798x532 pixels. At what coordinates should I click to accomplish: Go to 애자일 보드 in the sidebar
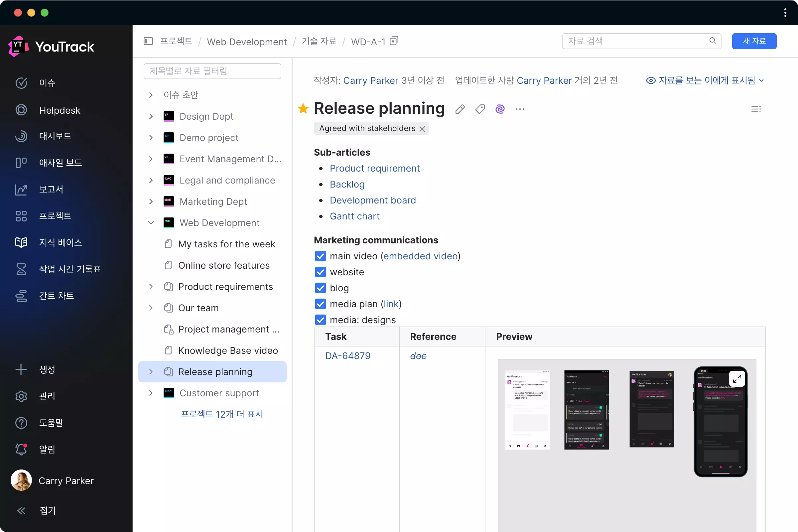[x=61, y=163]
